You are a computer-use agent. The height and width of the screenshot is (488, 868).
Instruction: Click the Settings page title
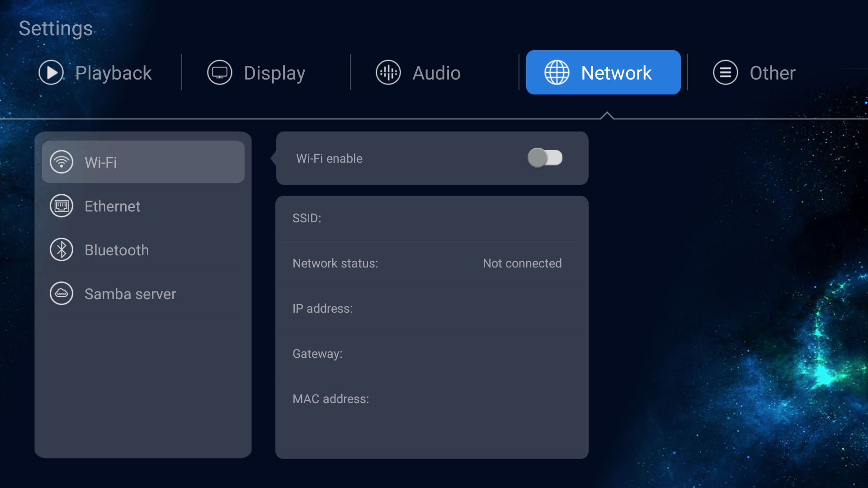tap(56, 28)
